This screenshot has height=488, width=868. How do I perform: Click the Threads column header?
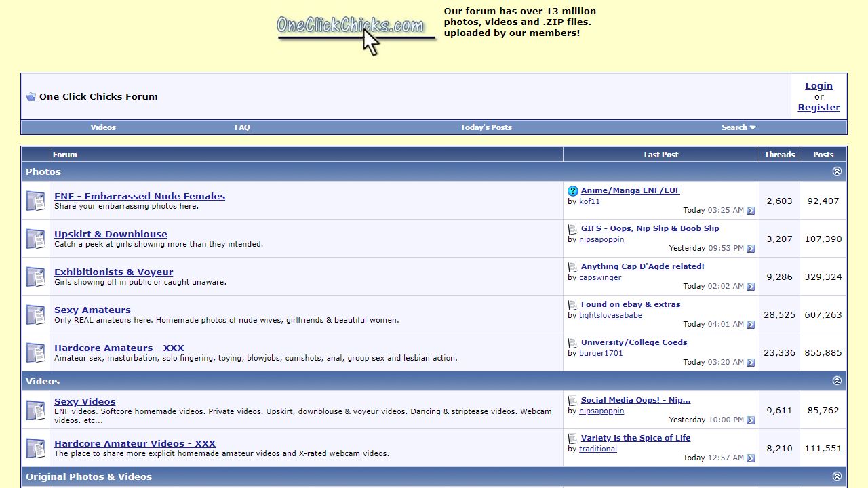coord(779,155)
